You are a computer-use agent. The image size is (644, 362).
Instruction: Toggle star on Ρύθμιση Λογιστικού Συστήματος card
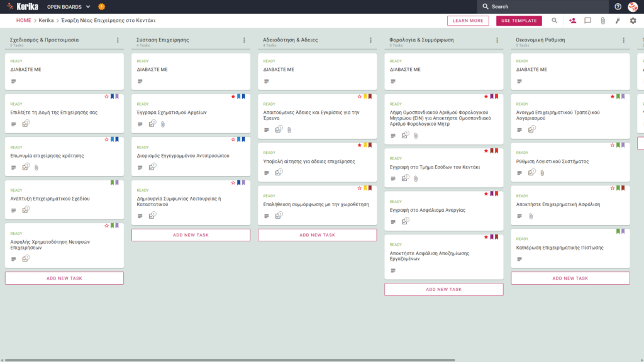(x=613, y=145)
